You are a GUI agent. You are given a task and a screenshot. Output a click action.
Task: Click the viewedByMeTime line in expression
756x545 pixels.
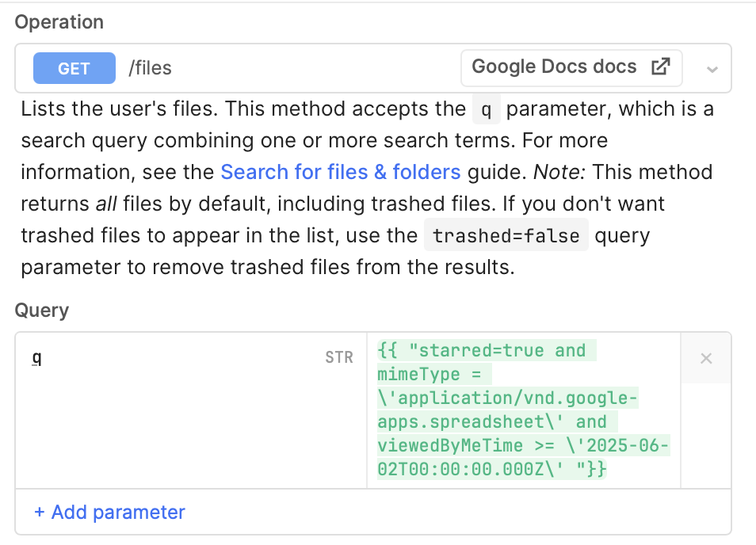[524, 446]
